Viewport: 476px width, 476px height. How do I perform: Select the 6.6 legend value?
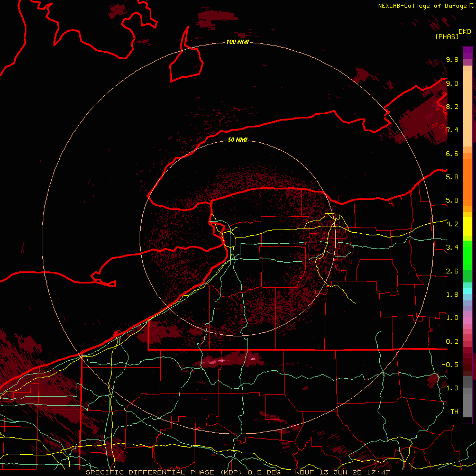452,153
